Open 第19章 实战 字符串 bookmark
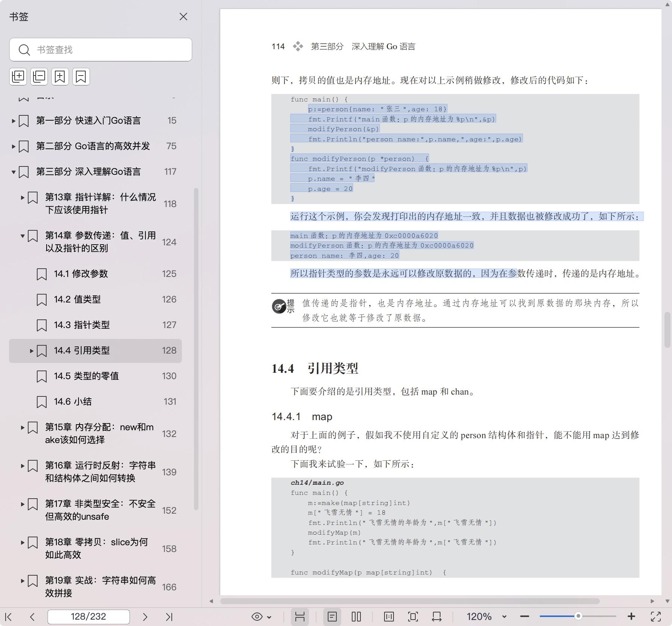 pos(100,587)
